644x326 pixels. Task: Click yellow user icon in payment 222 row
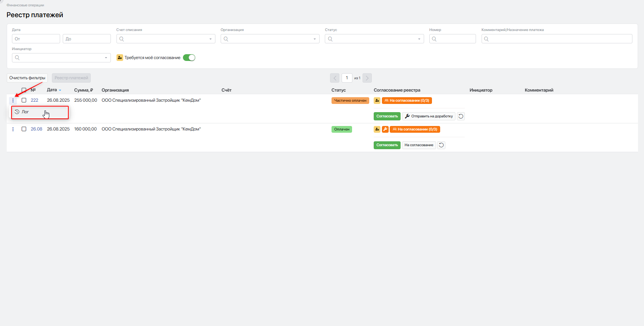[377, 101]
